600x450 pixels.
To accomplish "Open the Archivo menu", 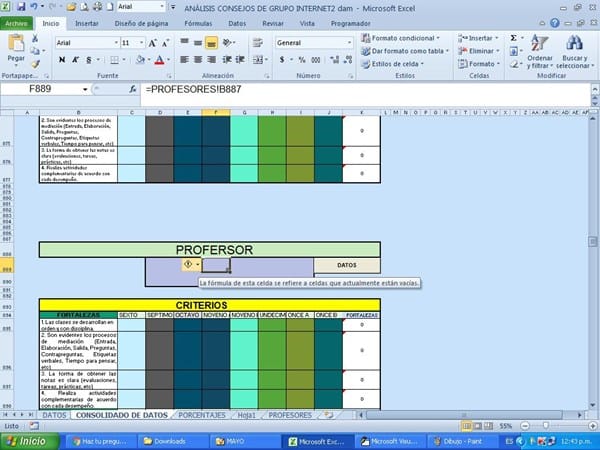I will coord(18,21).
